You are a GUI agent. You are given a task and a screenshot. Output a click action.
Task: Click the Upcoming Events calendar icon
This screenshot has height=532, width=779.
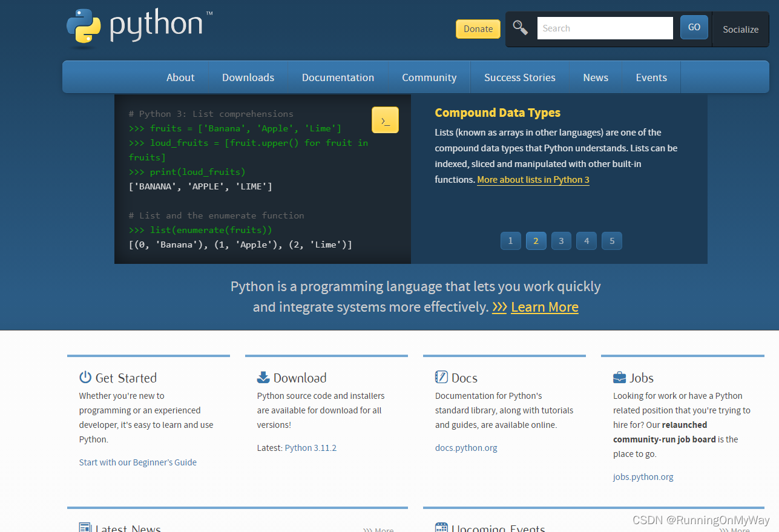[x=441, y=527]
